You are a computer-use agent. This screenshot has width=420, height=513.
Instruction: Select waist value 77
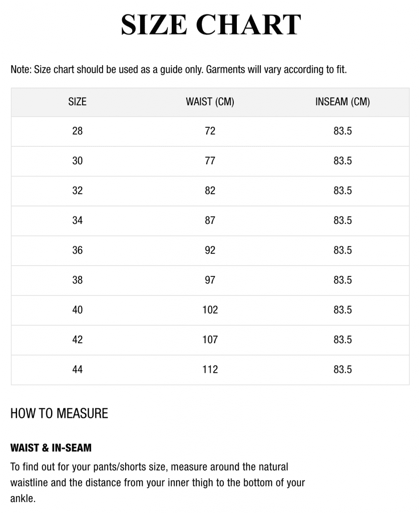[x=210, y=161]
